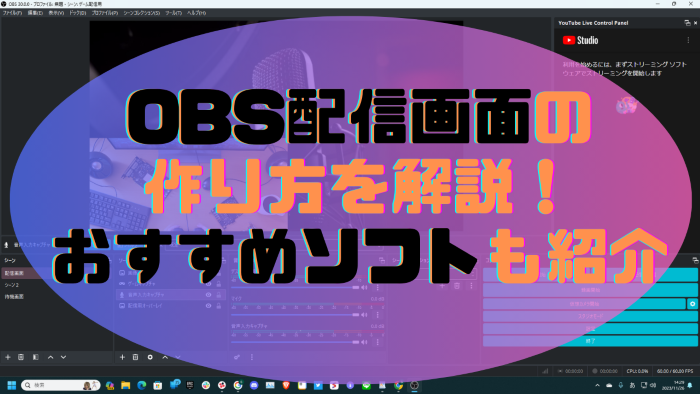
Task: Click OBS Studio taskbar icon
Action: [414, 386]
